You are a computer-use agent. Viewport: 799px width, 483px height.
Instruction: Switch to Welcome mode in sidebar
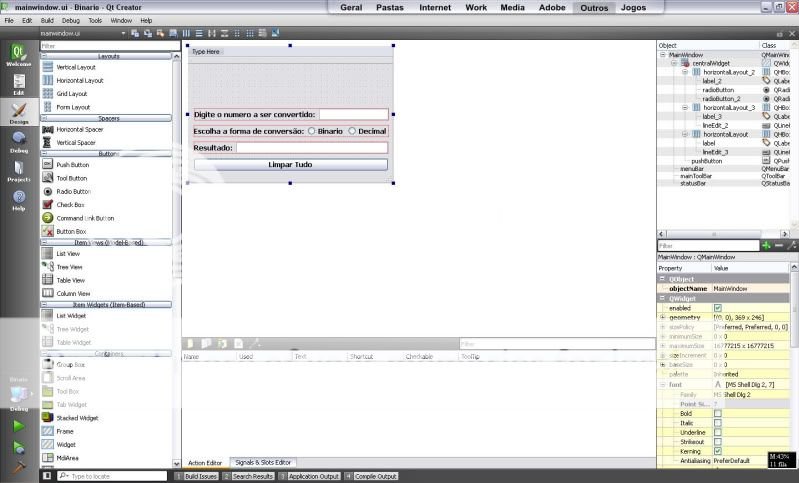(18, 55)
